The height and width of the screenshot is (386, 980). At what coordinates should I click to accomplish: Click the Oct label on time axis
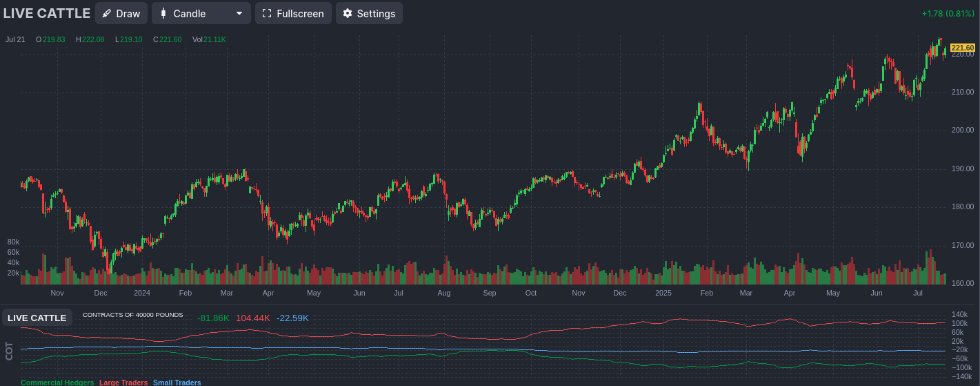coord(531,293)
